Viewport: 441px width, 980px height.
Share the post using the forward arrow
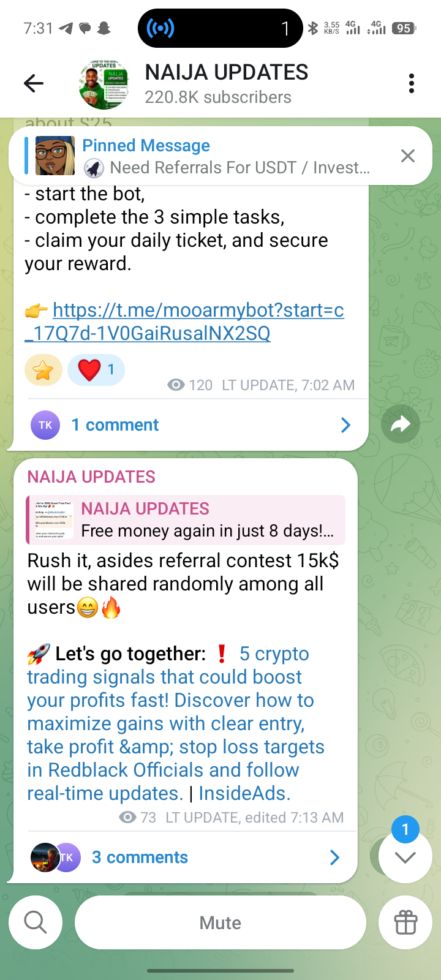click(401, 424)
